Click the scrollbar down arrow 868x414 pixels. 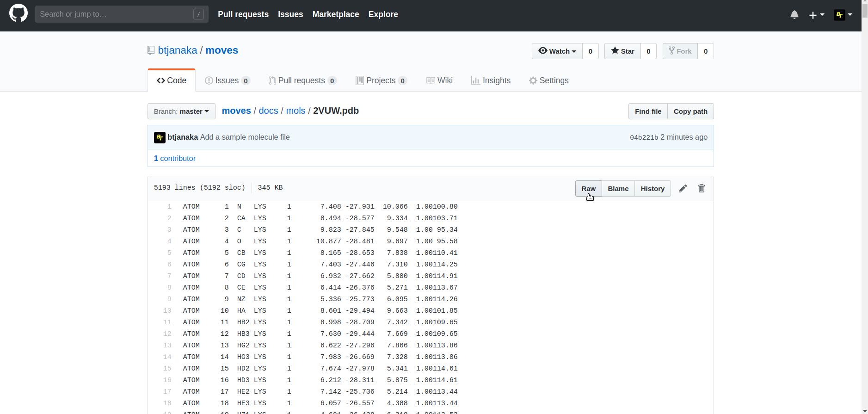click(x=865, y=410)
